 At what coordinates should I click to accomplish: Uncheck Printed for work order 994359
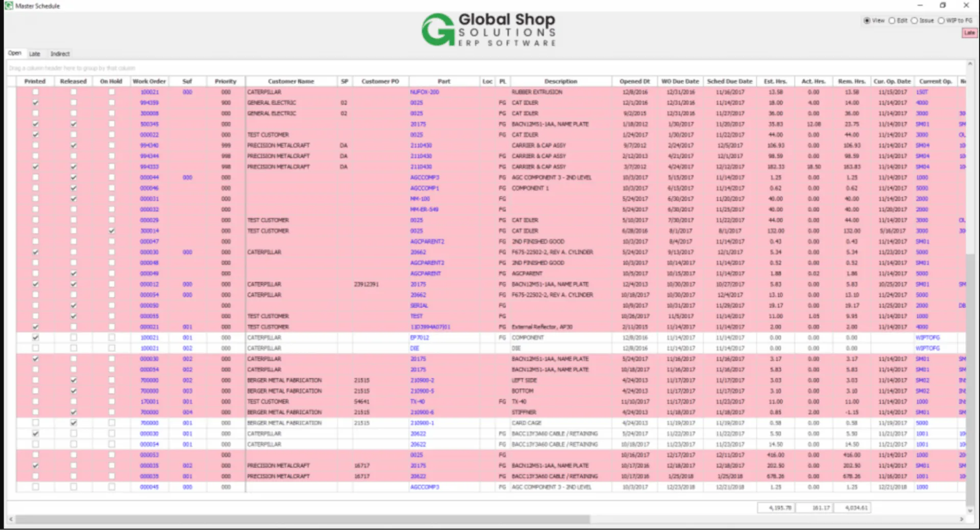35,103
